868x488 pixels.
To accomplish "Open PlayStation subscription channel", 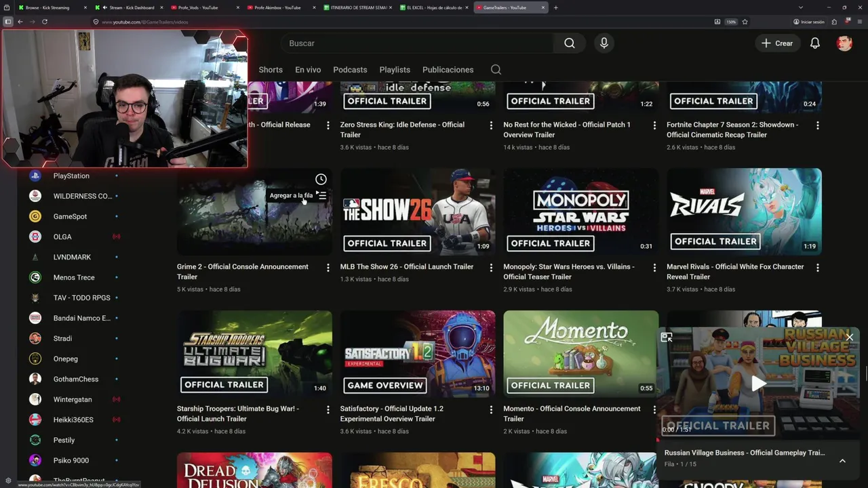I will coord(71,176).
